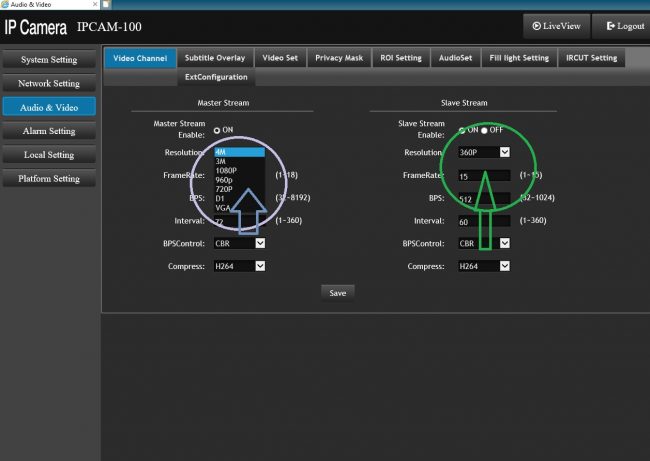650x461 pixels.
Task: Select Slave Stream ON radio button
Action: 462,130
